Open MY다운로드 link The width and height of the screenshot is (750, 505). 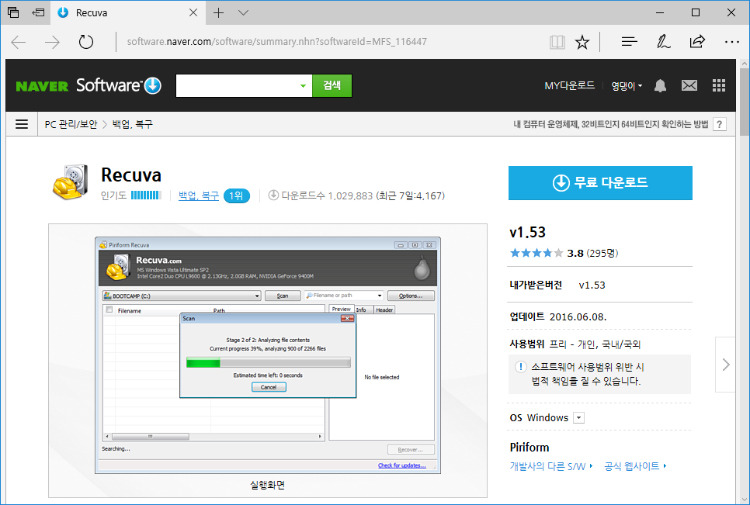569,86
